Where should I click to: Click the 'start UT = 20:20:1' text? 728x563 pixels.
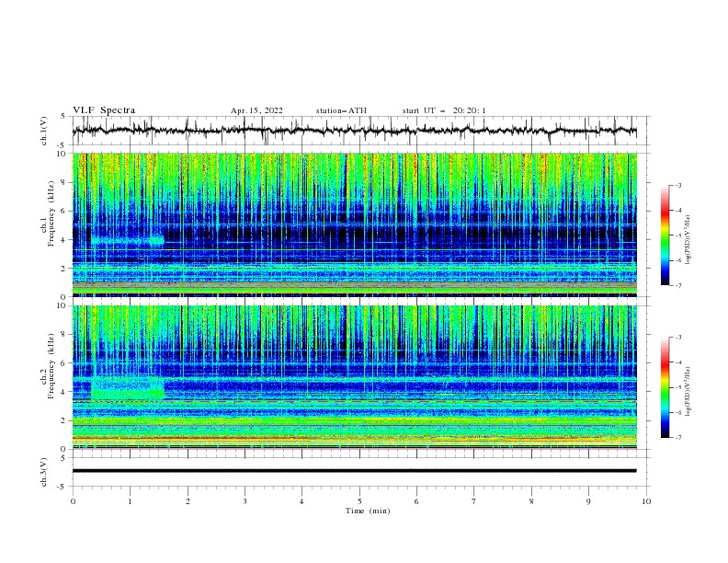point(444,110)
